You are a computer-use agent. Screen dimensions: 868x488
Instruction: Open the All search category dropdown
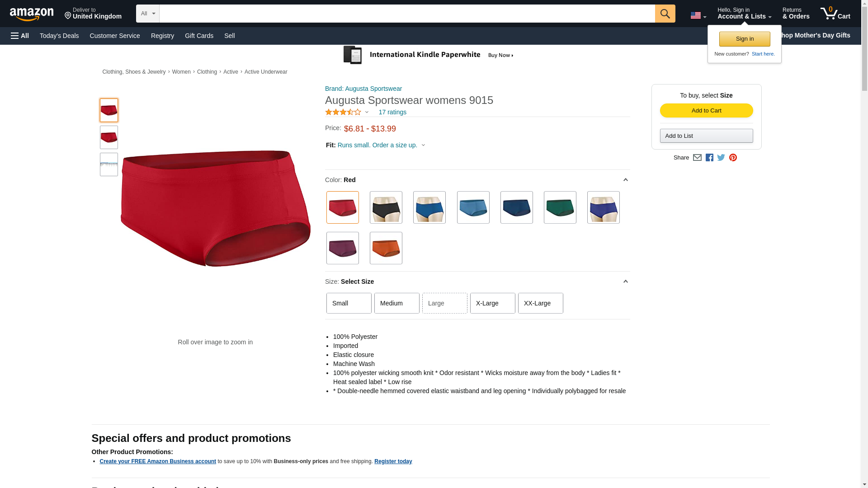pos(147,14)
